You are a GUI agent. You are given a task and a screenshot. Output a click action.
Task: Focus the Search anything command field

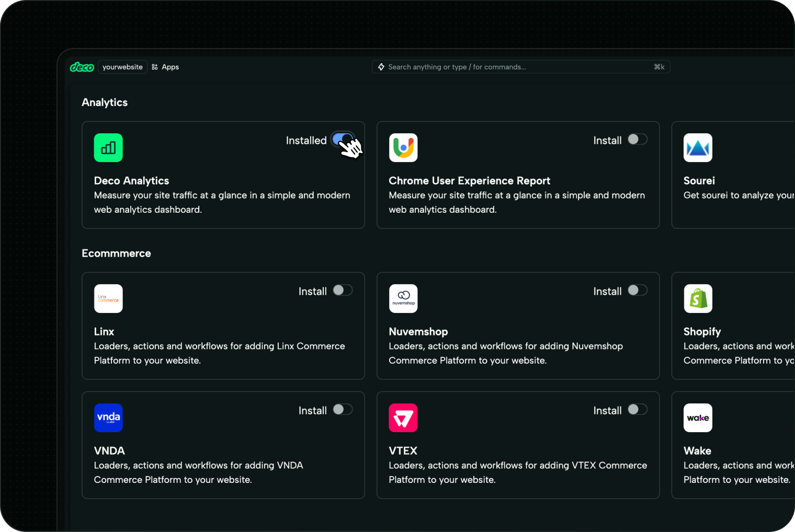click(x=521, y=67)
